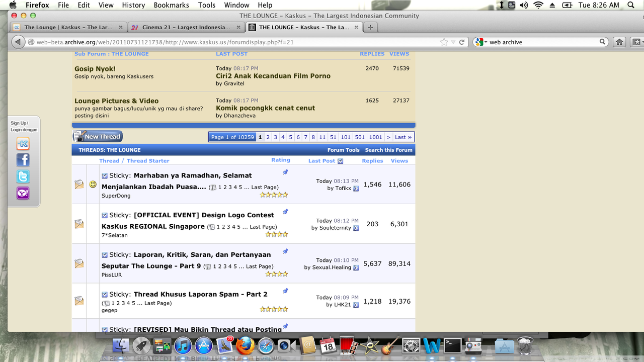
Task: Click the Facebook login icon in sidebar
Action: tap(23, 160)
